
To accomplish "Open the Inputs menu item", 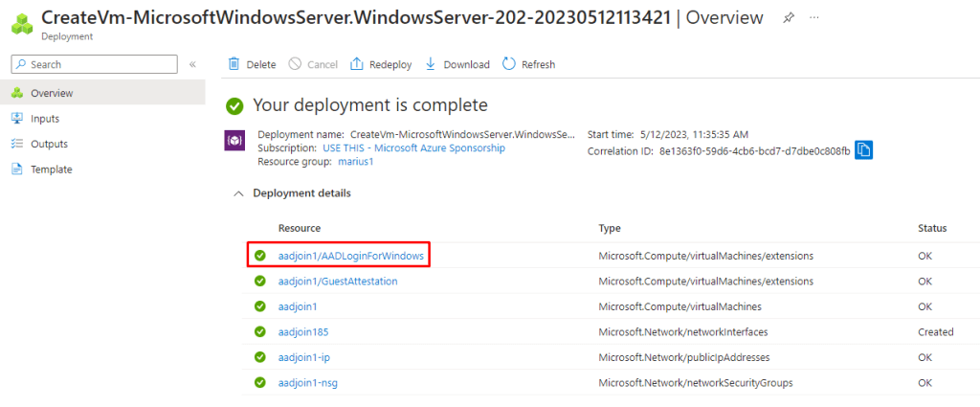I will pos(45,119).
